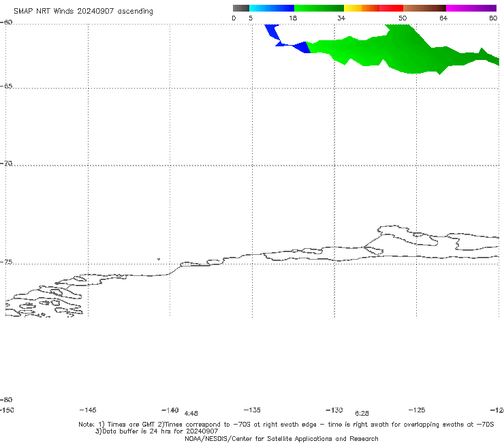
Task: Click colorbar label '5'
Action: click(x=251, y=18)
